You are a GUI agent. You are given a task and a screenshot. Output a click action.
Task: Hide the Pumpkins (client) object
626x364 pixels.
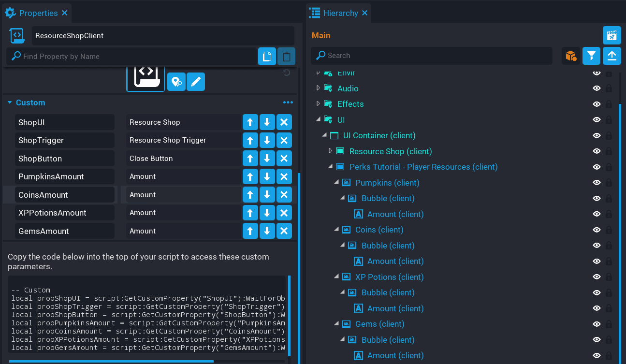(x=597, y=183)
